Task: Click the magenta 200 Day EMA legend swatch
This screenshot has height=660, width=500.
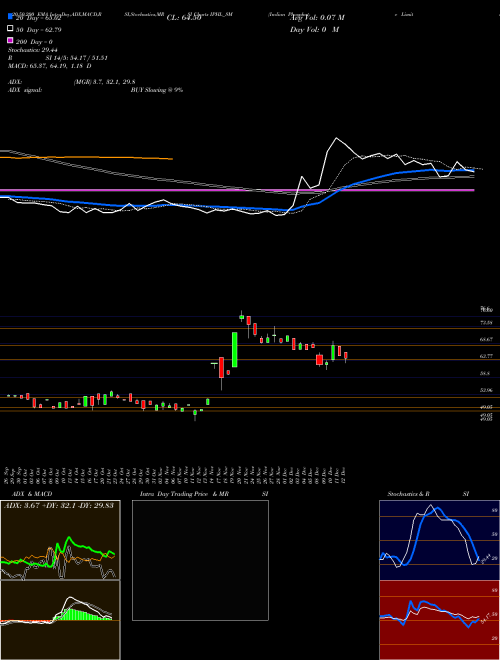Action: click(10, 41)
